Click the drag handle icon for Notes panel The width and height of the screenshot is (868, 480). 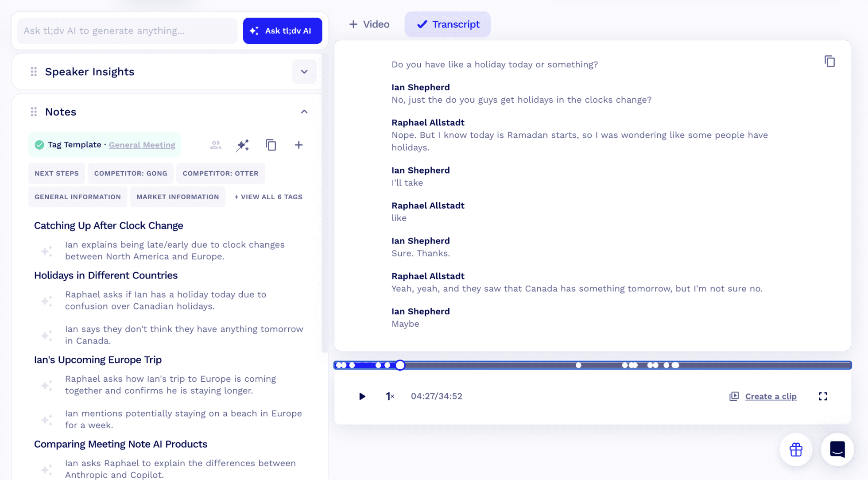click(x=34, y=111)
